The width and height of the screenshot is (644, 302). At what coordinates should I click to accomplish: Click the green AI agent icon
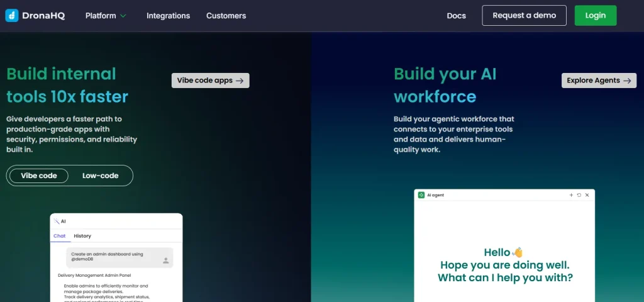421,195
